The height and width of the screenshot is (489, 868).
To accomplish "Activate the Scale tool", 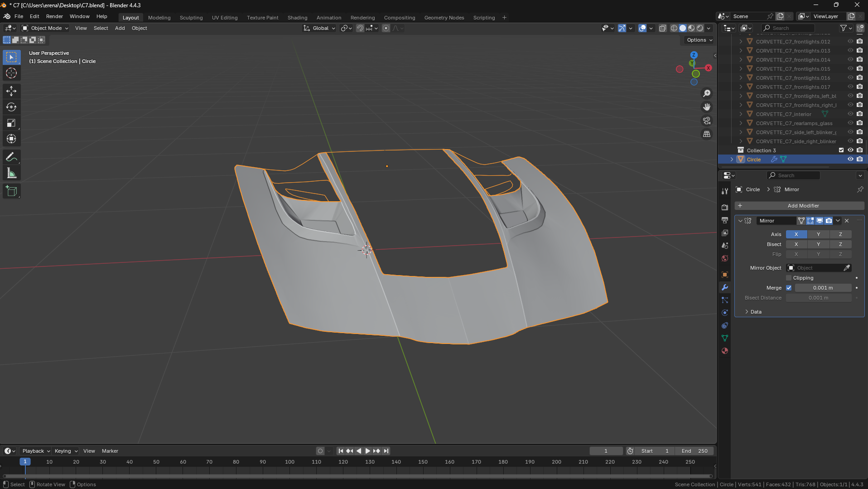I will coord(11,123).
